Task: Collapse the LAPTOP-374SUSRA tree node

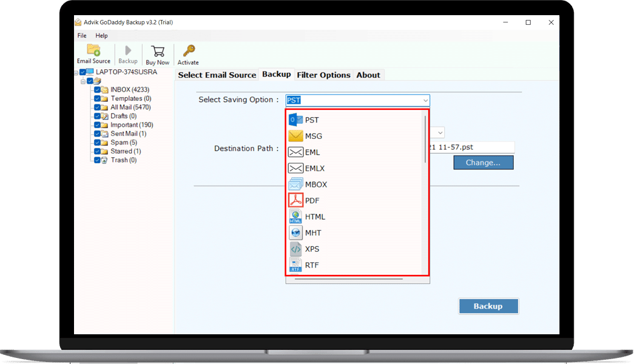Action: coord(76,73)
